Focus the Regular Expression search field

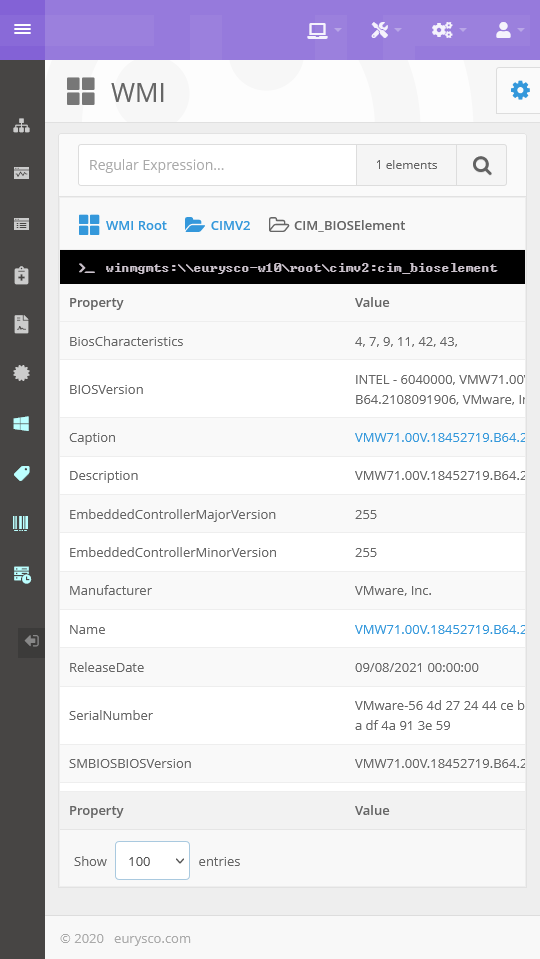218,165
